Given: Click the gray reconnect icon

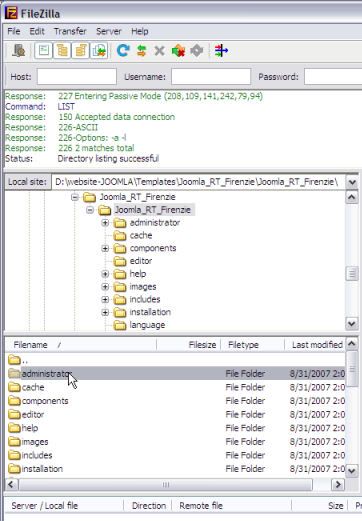Looking at the screenshot, I should [197, 51].
